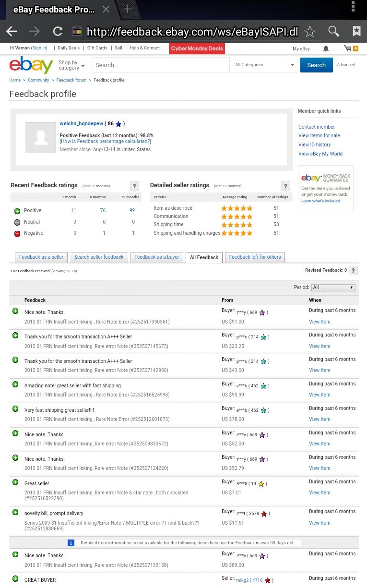Click the Neutral gray circle icon

17,222
